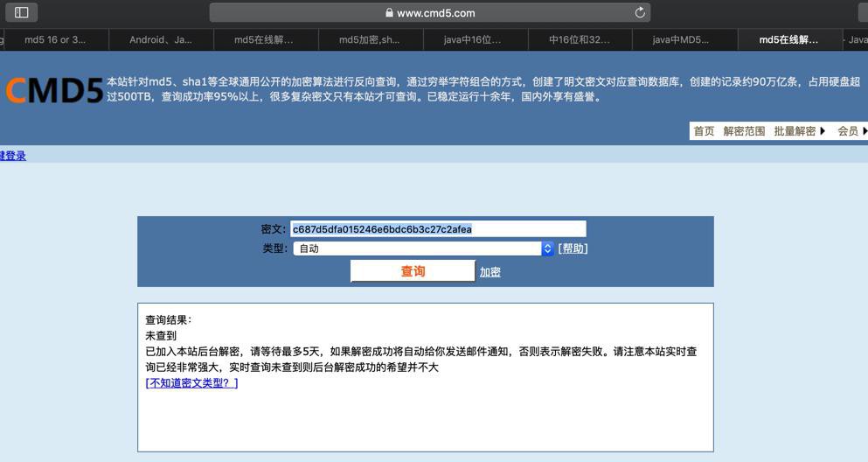Open the '中16位和32...' tab

click(579, 40)
